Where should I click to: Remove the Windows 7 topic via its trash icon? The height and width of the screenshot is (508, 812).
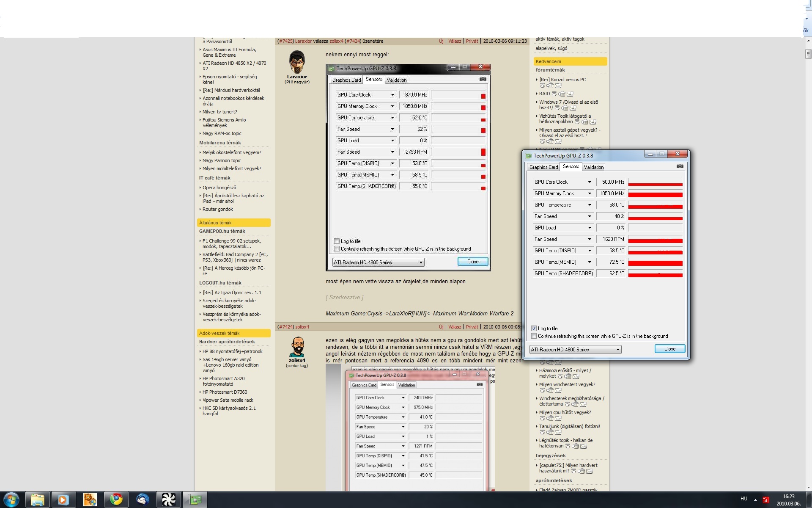pyautogui.click(x=565, y=108)
